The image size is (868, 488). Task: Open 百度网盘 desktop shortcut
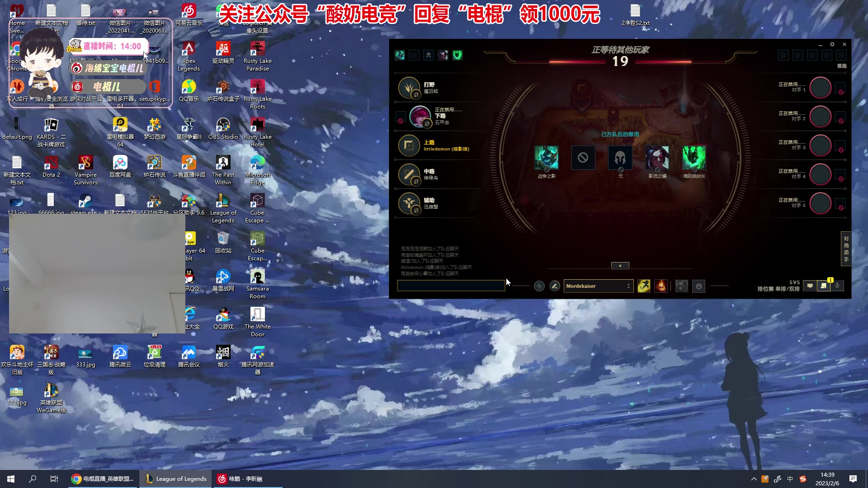120,166
